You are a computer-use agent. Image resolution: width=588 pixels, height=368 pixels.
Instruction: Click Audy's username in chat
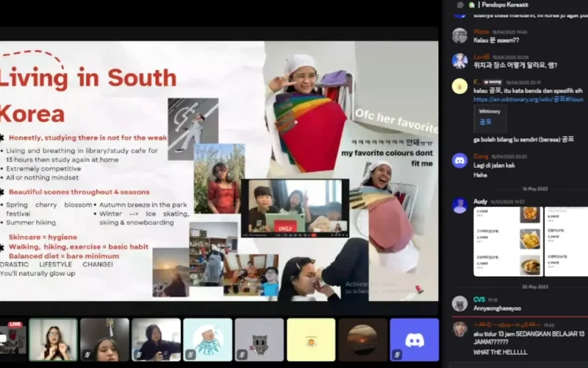pyautogui.click(x=481, y=201)
